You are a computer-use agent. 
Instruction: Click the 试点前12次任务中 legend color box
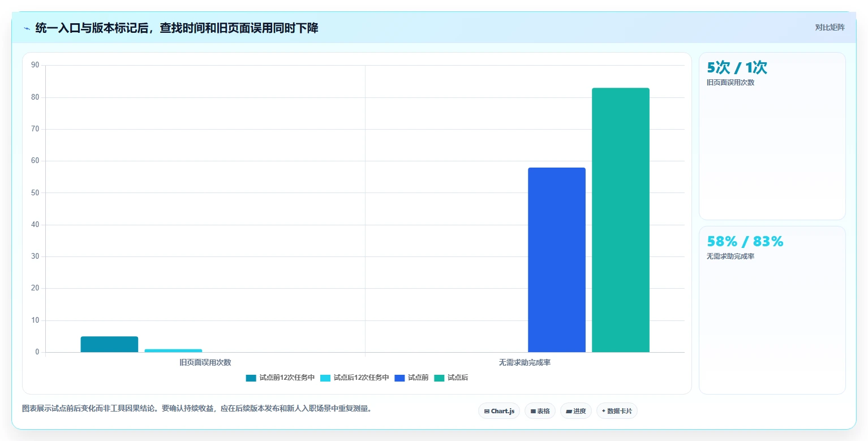coord(251,378)
